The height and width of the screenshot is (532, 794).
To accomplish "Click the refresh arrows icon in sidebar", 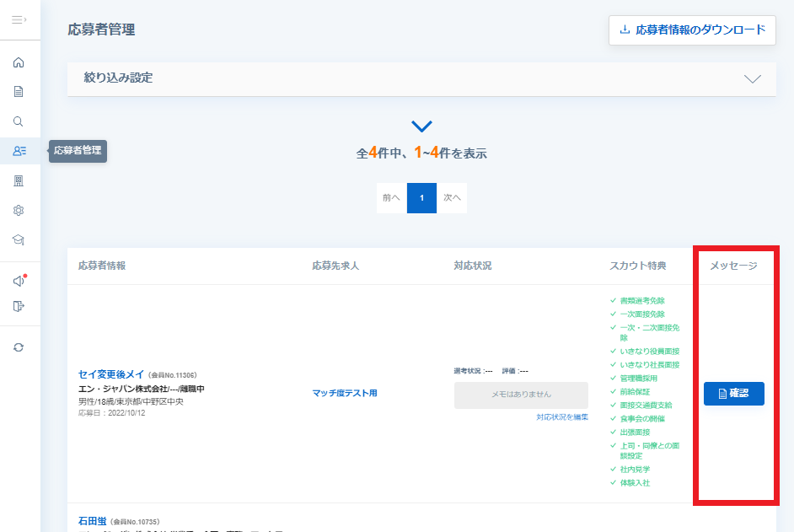I will click(19, 347).
